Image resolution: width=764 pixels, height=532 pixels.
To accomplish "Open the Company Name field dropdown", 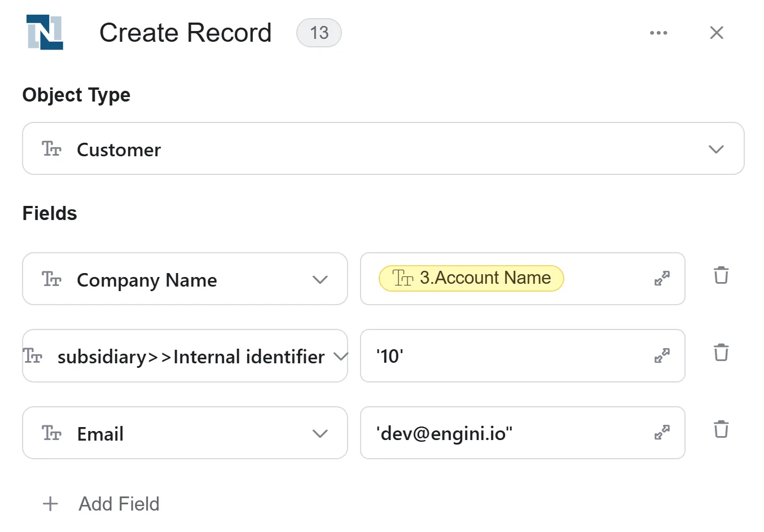I will 185,279.
